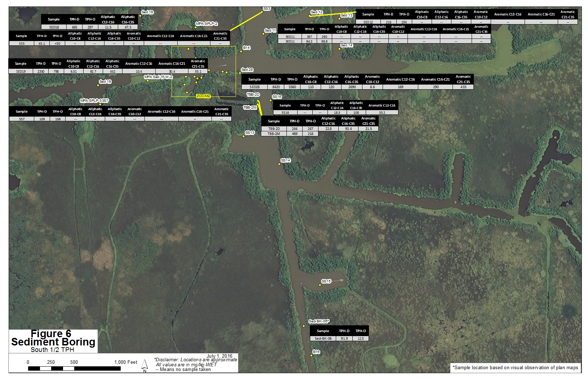Click the map scale bar

coord(74,368)
